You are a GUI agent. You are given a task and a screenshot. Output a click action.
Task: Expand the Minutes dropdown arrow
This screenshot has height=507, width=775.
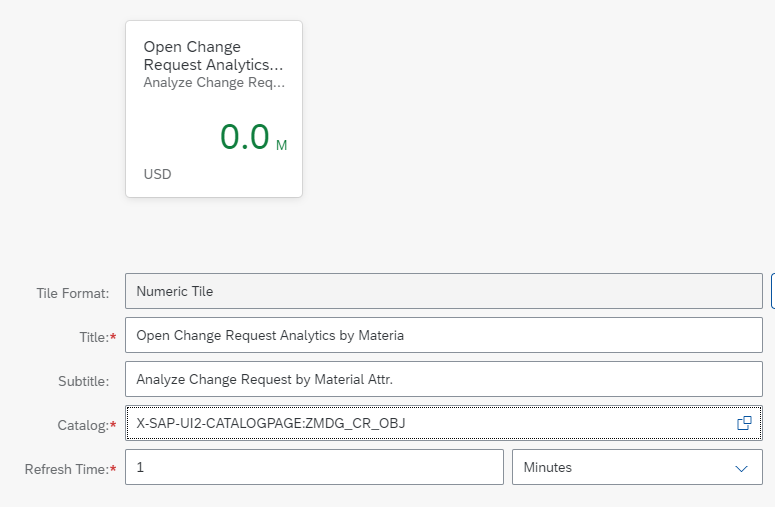pyautogui.click(x=741, y=468)
